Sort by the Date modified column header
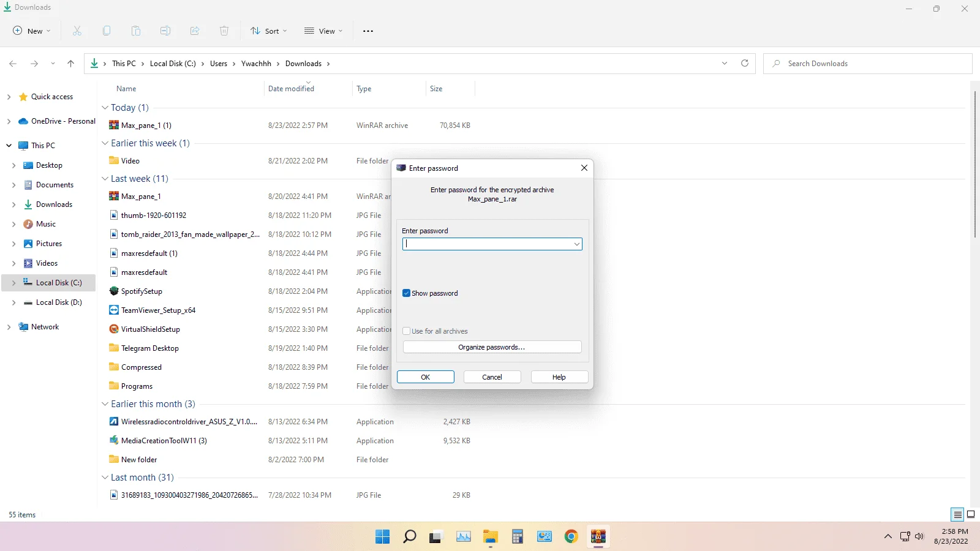 (291, 89)
